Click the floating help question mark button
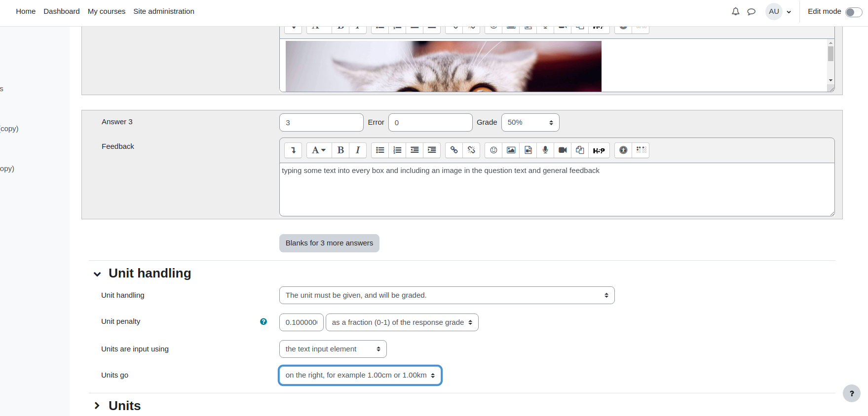 [852, 393]
